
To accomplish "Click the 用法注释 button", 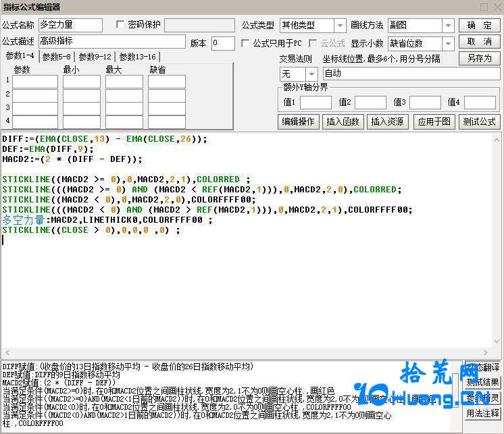I will point(483,413).
